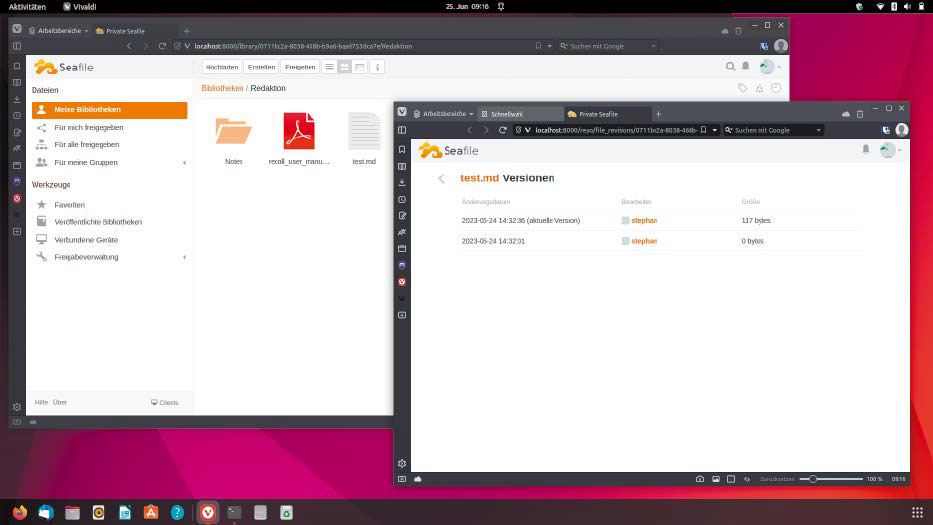Toggle images and animations in status bar
933x525 pixels.
click(716, 479)
